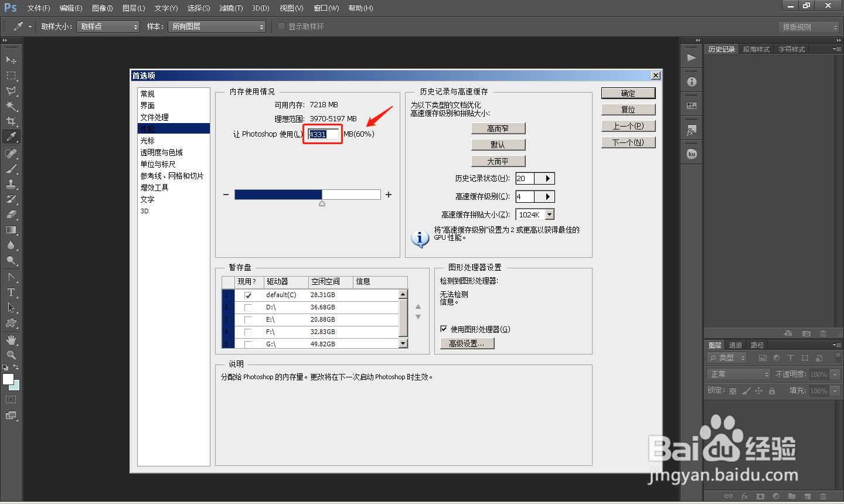Select the Polygonal Lasso tool

point(11,91)
